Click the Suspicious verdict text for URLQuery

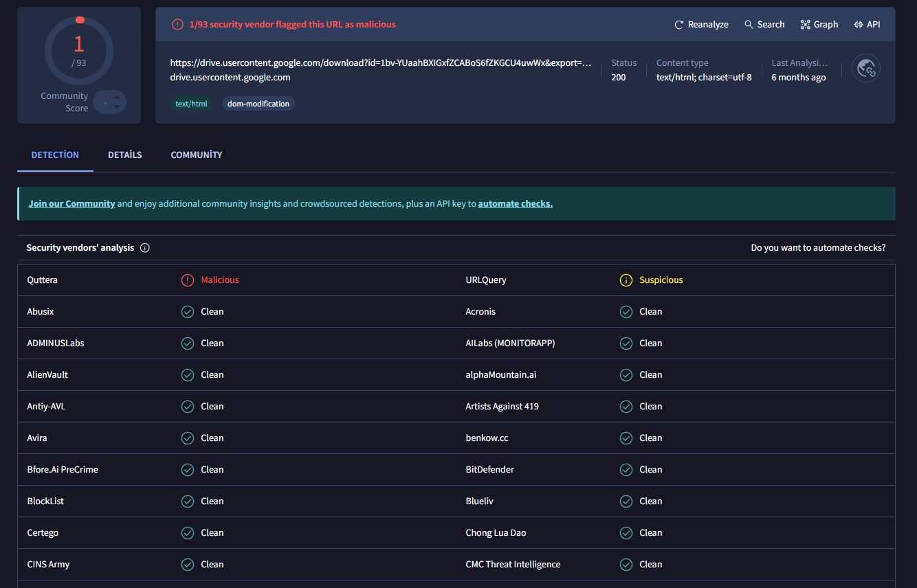661,280
